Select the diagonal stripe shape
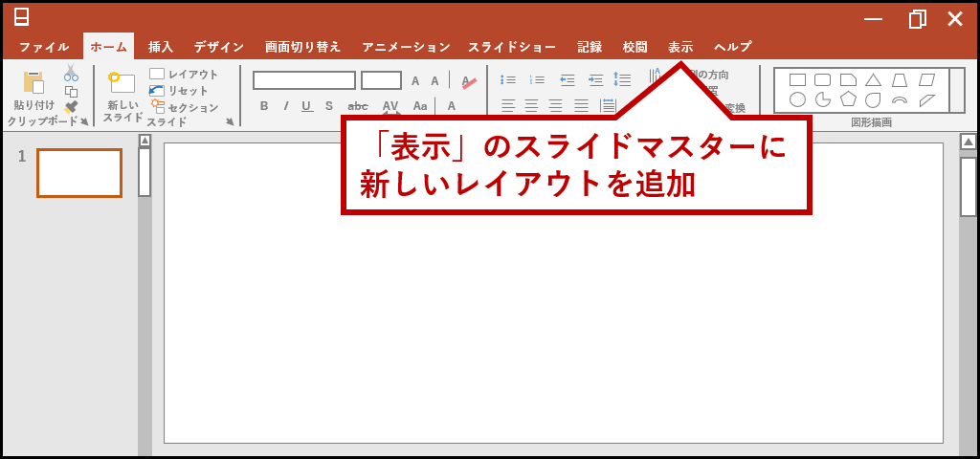Screen dimensions: 980x459 (x=927, y=99)
